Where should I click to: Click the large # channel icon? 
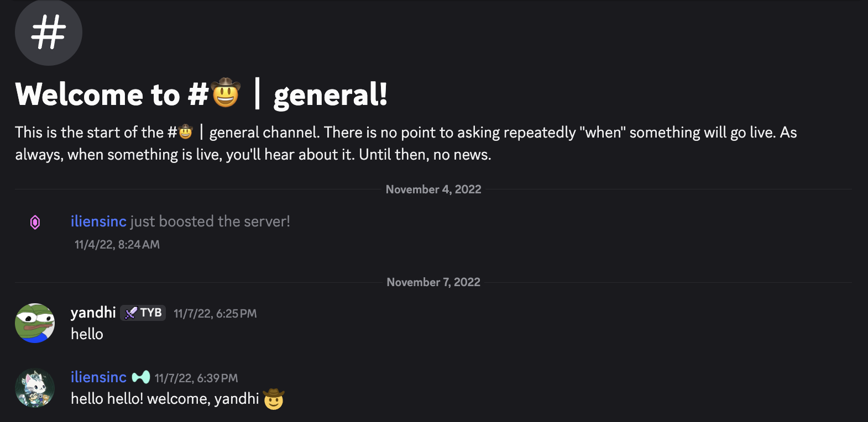tap(48, 33)
